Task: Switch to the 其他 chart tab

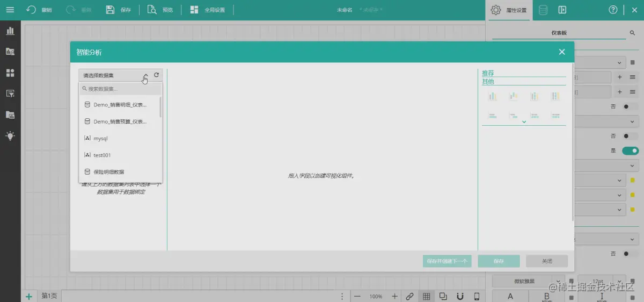Action: 488,82
